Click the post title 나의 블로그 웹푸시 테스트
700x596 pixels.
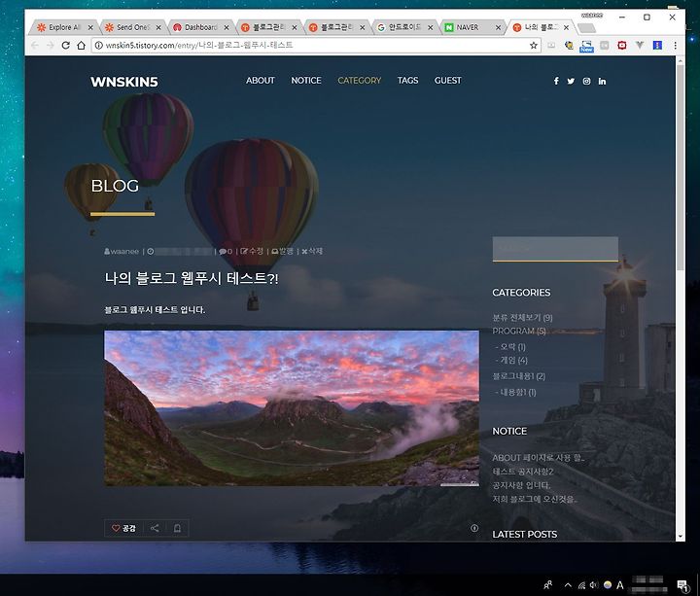click(192, 279)
